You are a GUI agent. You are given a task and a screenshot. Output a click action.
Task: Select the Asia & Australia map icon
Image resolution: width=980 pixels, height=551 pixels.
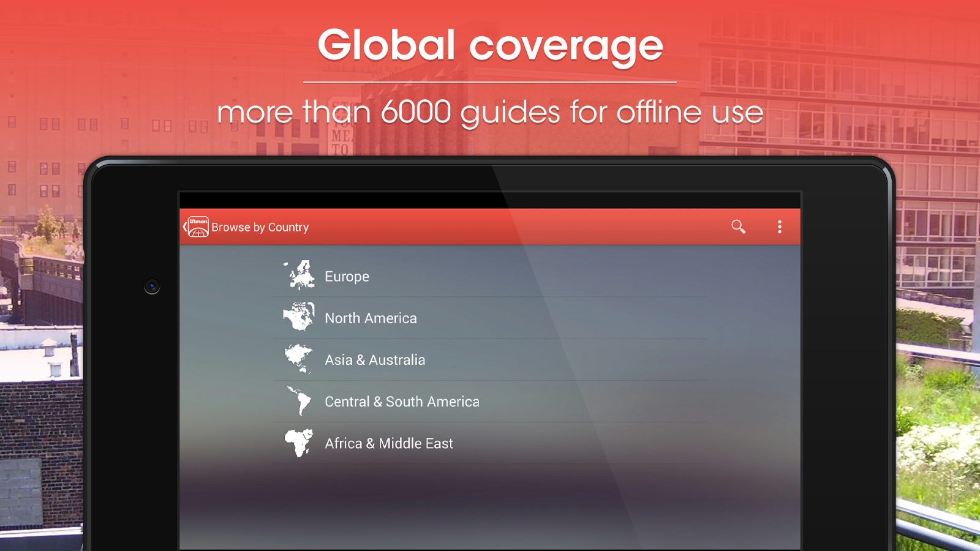(x=299, y=359)
